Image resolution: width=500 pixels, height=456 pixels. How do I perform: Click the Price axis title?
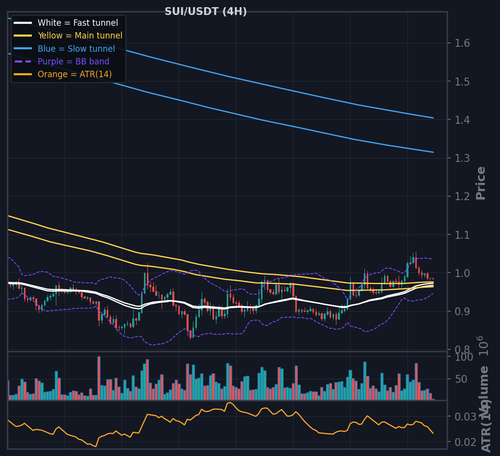[481, 183]
